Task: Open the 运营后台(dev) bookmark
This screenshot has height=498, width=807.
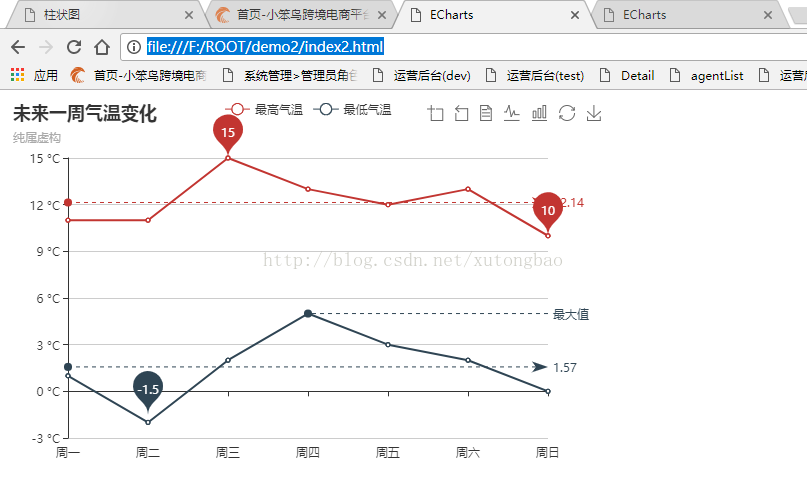Action: click(x=422, y=76)
